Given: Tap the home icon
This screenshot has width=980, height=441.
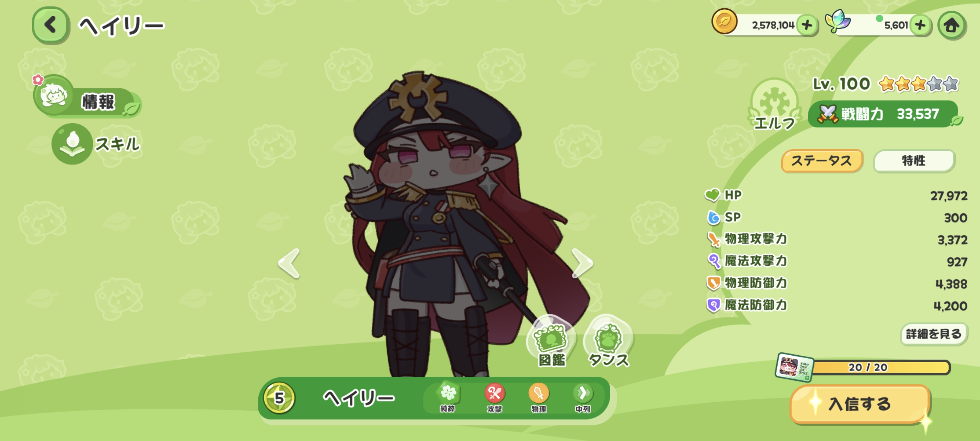Looking at the screenshot, I should (952, 25).
